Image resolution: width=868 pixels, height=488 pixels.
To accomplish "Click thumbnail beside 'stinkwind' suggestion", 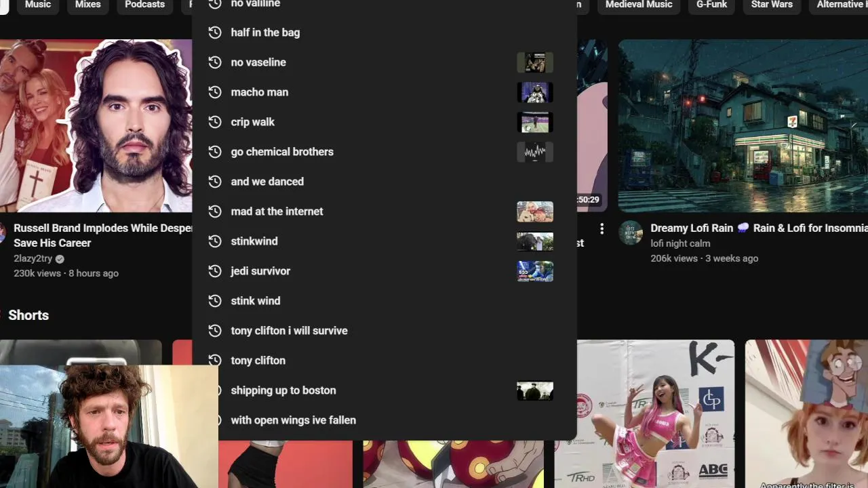I will pos(535,241).
